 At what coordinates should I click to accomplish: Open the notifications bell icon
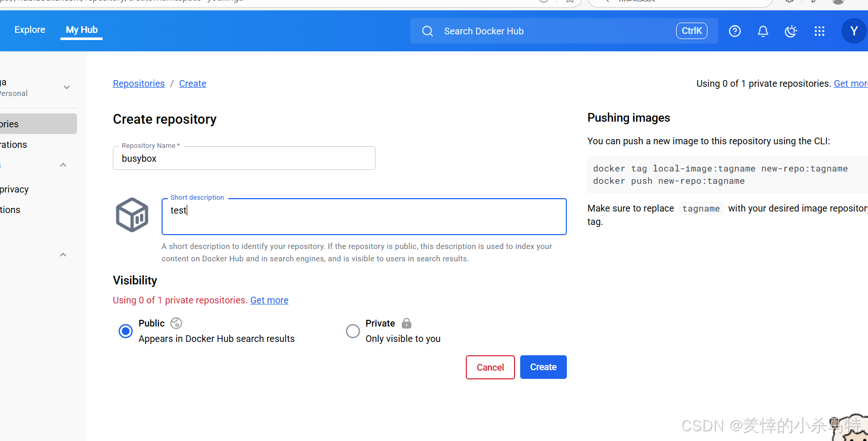tap(763, 31)
